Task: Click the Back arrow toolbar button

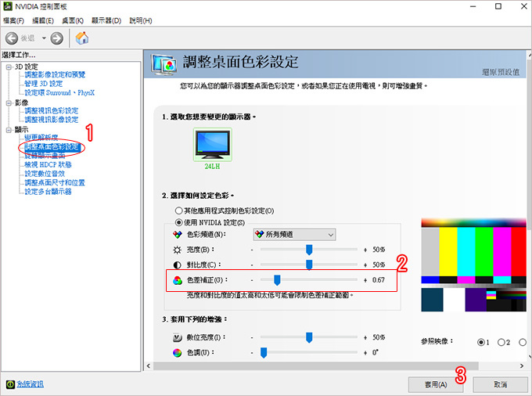Action: pyautogui.click(x=12, y=38)
